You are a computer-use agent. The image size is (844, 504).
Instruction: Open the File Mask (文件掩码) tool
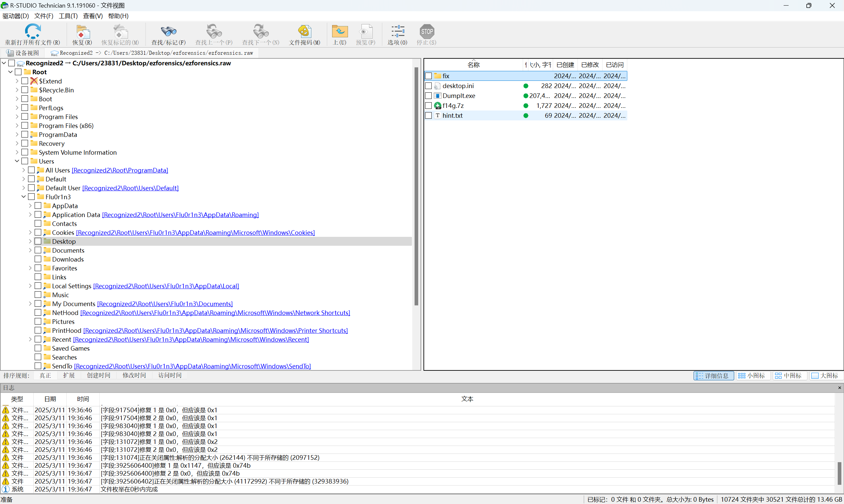pyautogui.click(x=304, y=31)
